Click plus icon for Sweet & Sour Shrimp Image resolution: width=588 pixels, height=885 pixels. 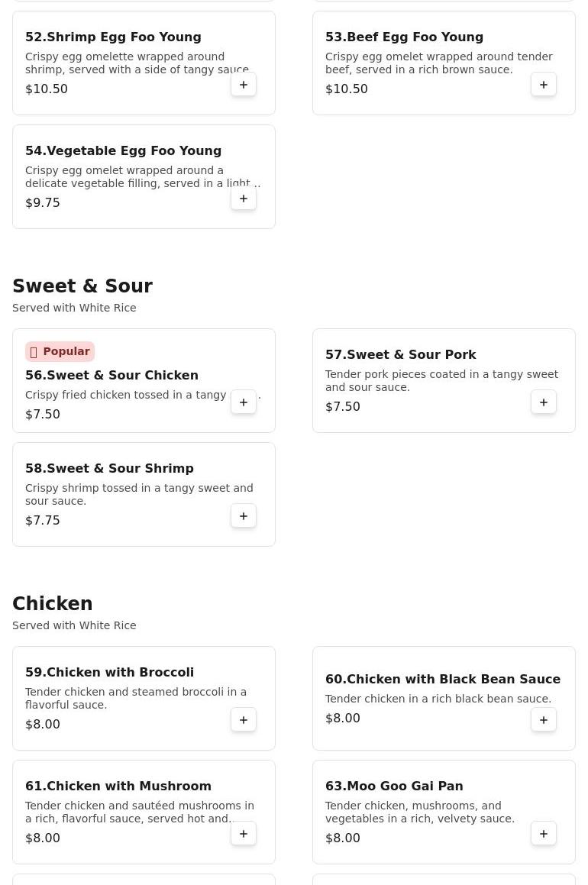click(243, 516)
